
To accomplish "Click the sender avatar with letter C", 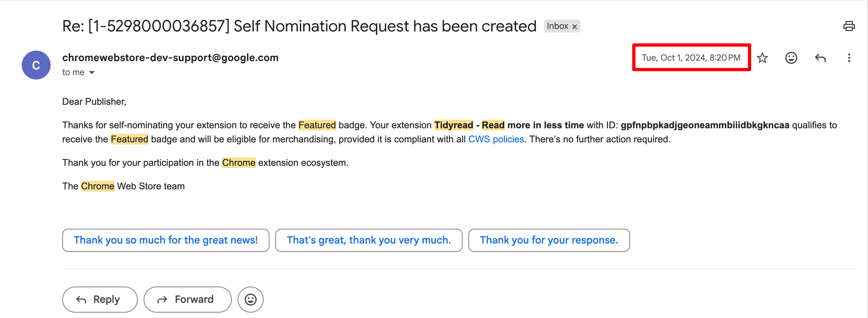I will pos(36,65).
